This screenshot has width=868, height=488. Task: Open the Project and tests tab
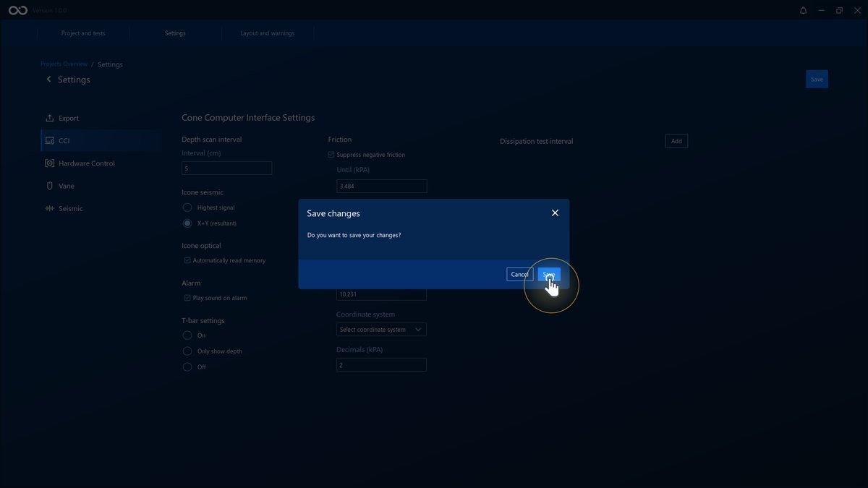[x=83, y=33]
